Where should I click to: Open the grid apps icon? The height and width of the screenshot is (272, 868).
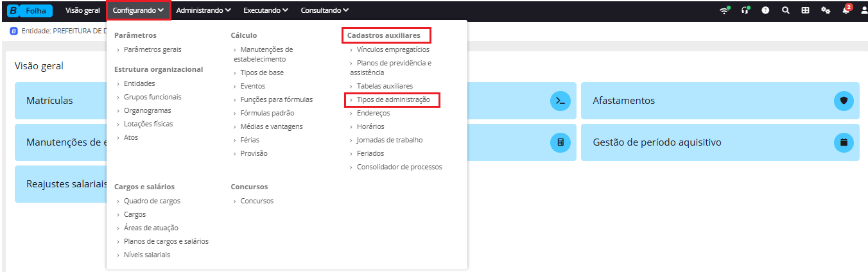click(805, 10)
